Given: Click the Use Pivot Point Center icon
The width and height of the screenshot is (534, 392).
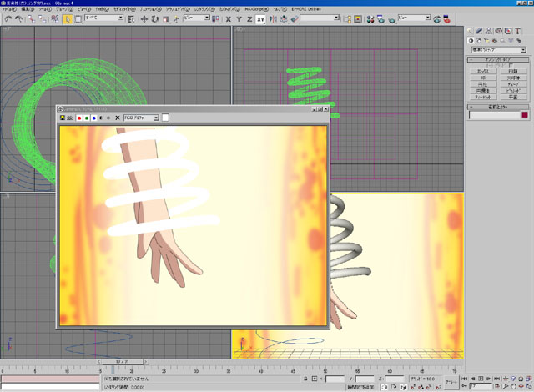Looking at the screenshot, I should (216, 19).
